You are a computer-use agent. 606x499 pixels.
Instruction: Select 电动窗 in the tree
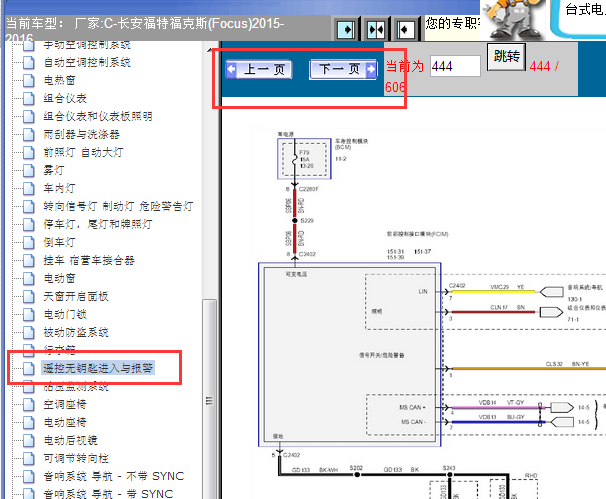click(x=60, y=278)
